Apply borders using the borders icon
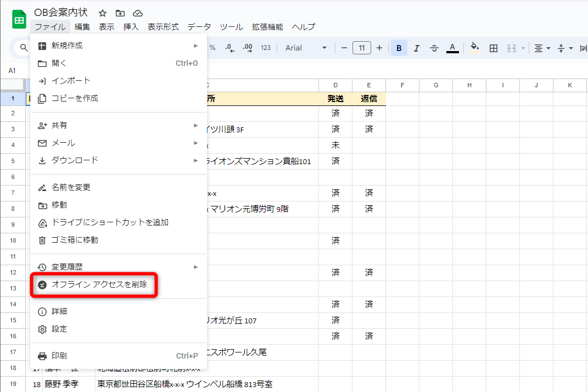 [x=493, y=48]
